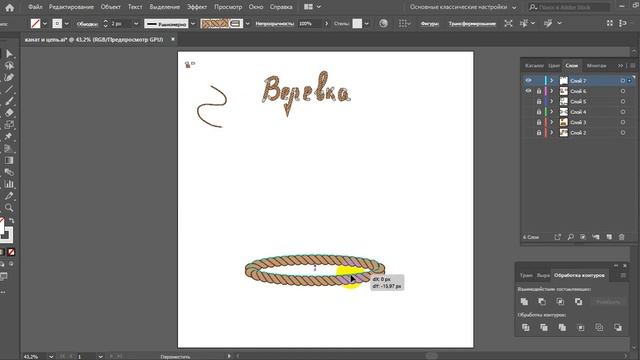The width and height of the screenshot is (640, 360).
Task: Unlock Слой 5 via its lock icon
Action: point(539,101)
